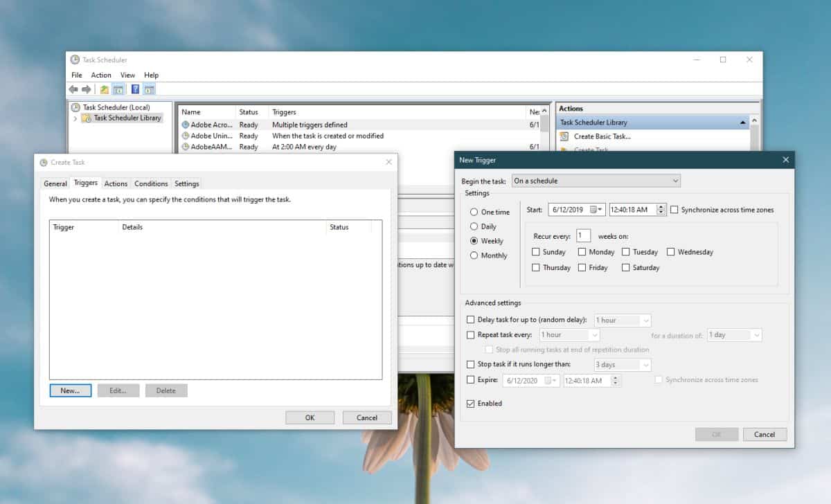Check the Friday checkbox
Viewport: 831px width, 504px height.
[582, 267]
